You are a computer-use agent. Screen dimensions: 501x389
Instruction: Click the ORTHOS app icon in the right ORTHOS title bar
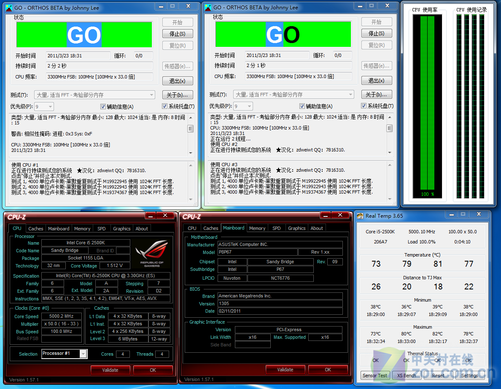click(x=208, y=7)
